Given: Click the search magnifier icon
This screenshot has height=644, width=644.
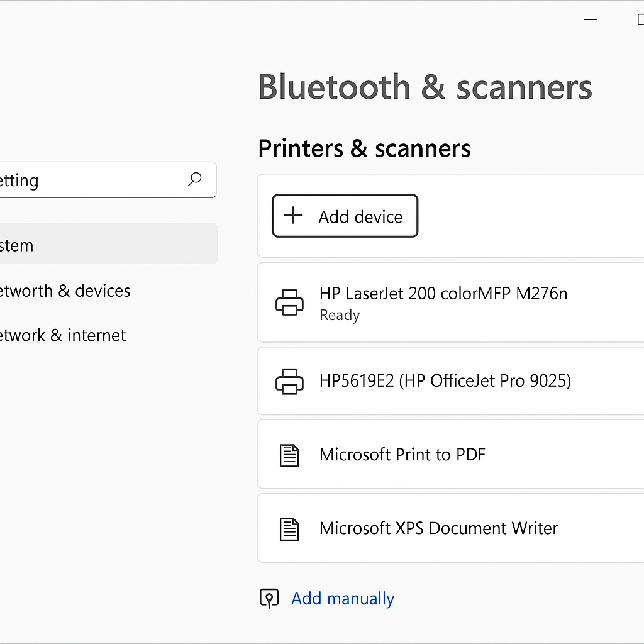Looking at the screenshot, I should (x=195, y=179).
